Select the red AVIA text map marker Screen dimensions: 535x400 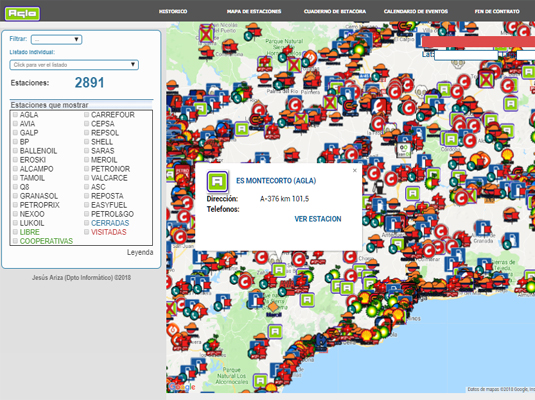pos(287,284)
